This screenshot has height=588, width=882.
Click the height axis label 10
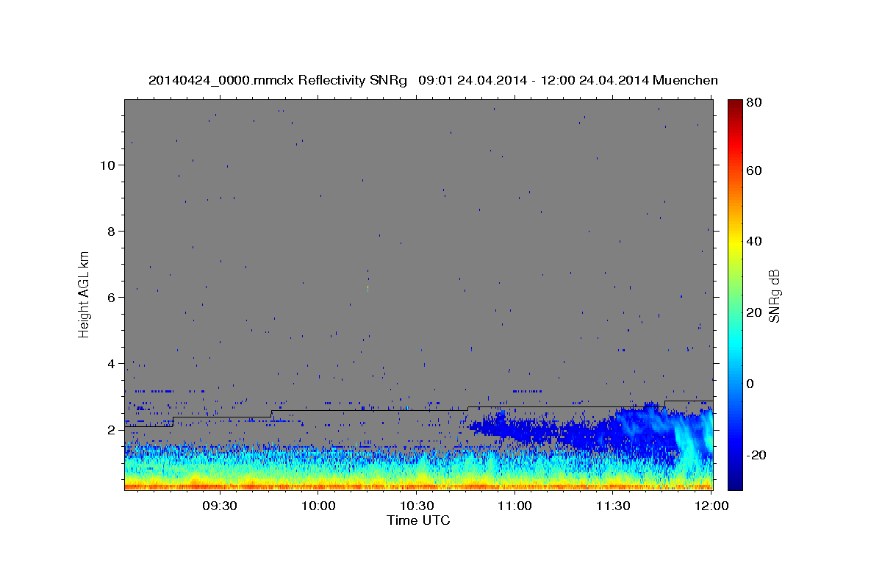(x=108, y=165)
